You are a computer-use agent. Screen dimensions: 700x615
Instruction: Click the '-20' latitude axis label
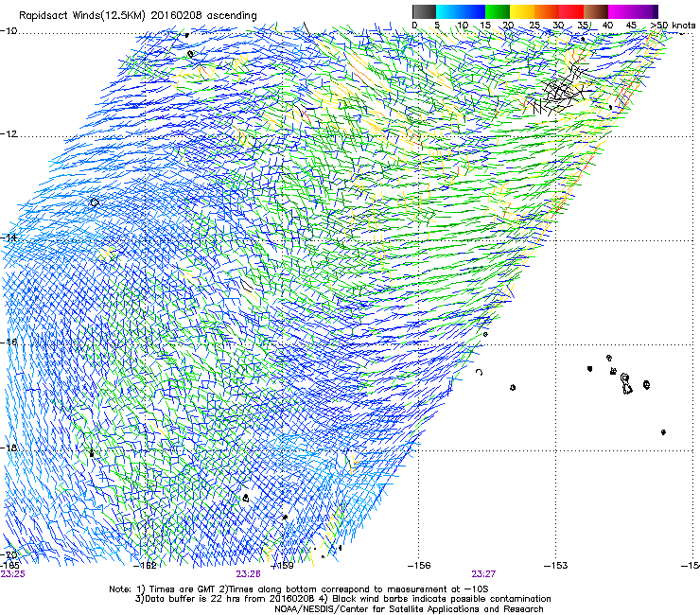pos(9,554)
